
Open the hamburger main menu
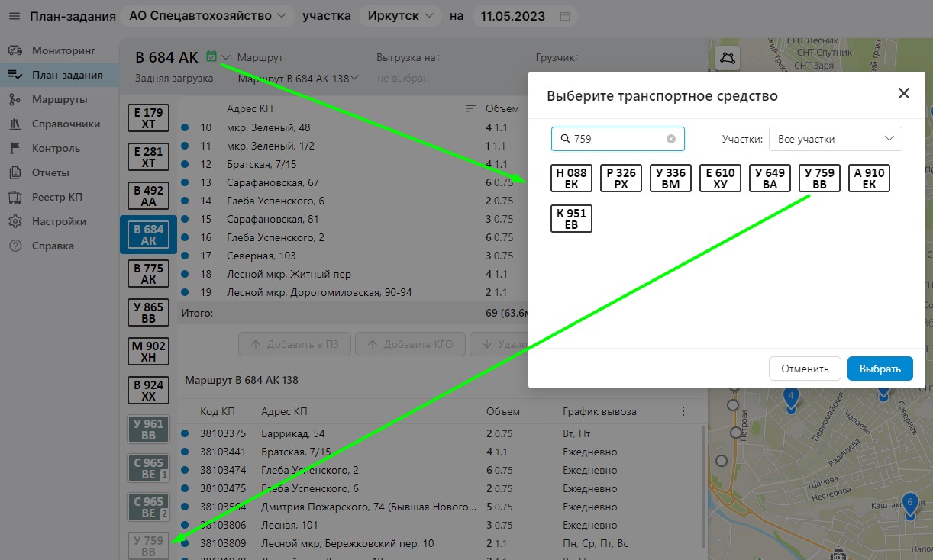coord(15,16)
